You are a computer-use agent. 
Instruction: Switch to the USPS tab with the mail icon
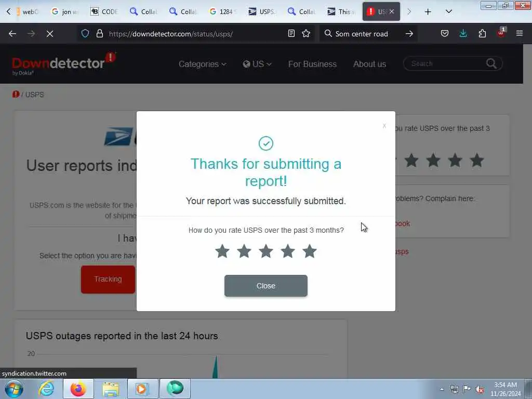[262, 11]
